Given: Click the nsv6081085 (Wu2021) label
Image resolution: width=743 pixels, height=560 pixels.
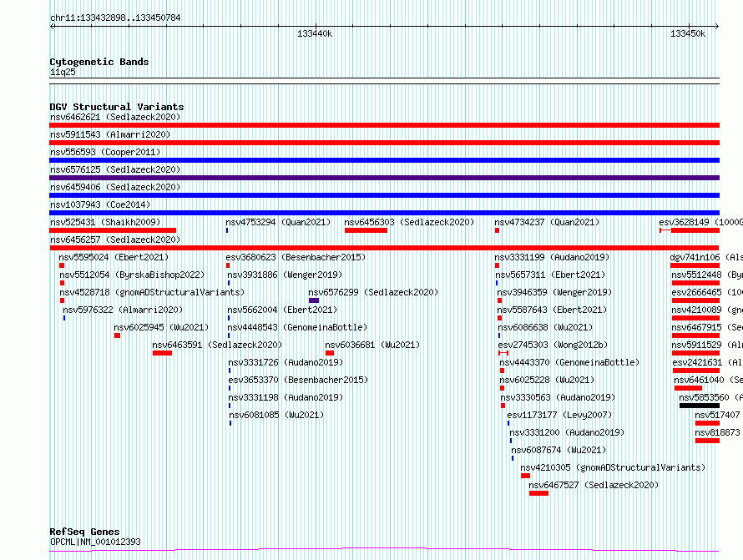Looking at the screenshot, I should (276, 415).
